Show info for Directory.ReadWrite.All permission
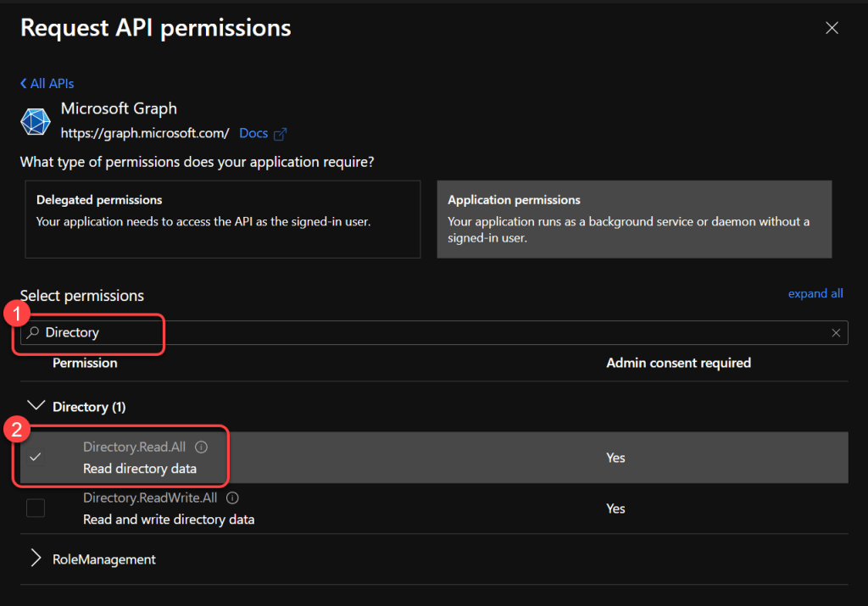The width and height of the screenshot is (868, 606). (232, 498)
